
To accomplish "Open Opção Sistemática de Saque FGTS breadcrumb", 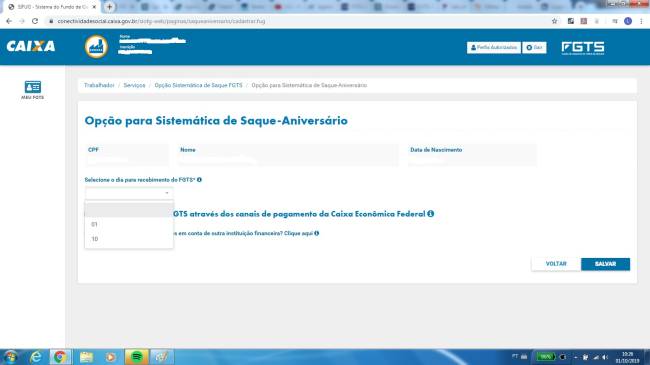I will (x=198, y=85).
